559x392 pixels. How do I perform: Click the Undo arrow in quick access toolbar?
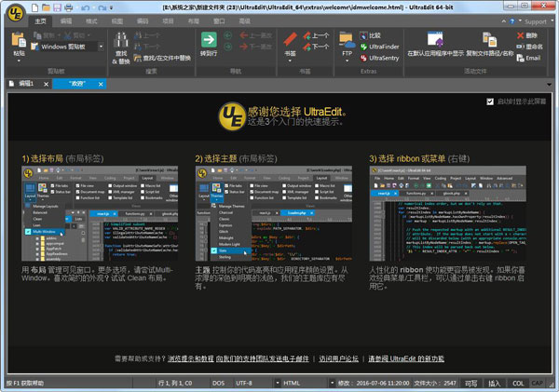pyautogui.click(x=85, y=7)
